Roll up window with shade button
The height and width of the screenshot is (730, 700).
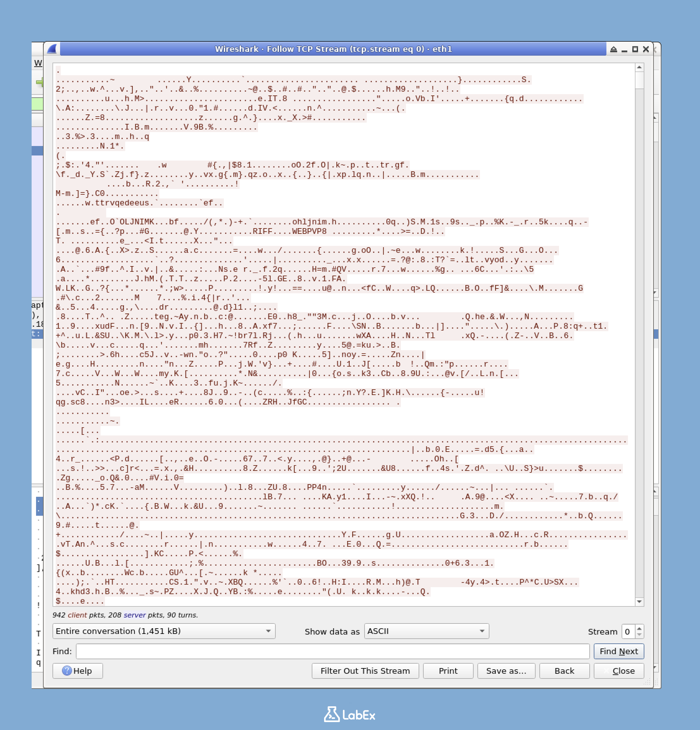(x=614, y=49)
